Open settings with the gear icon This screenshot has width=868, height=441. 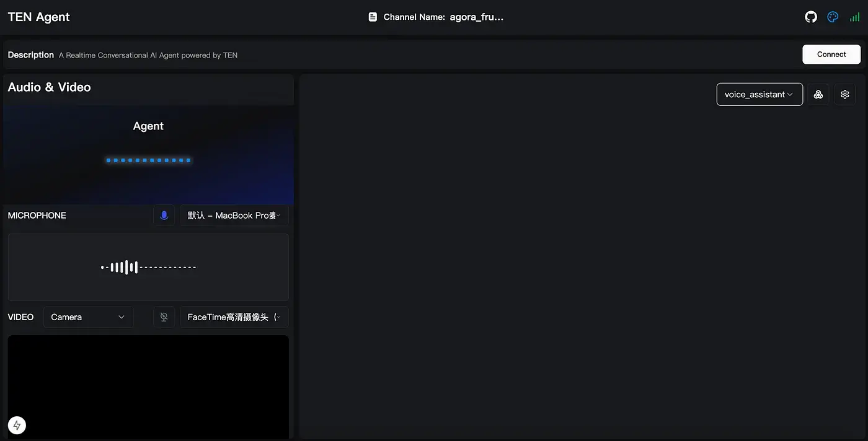point(844,94)
